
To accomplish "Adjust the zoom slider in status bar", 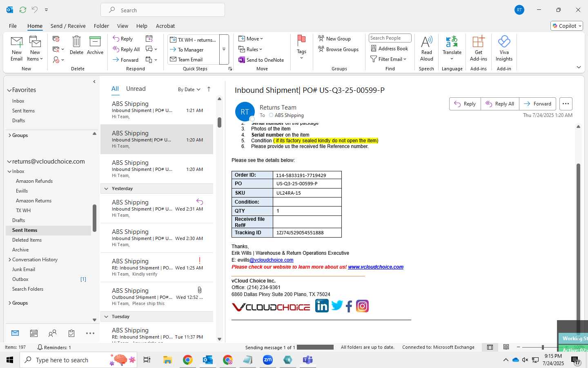I will [x=543, y=347].
